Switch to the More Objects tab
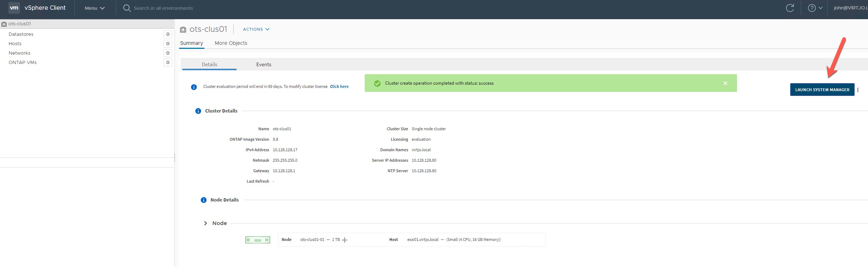868x267 pixels. click(x=231, y=43)
